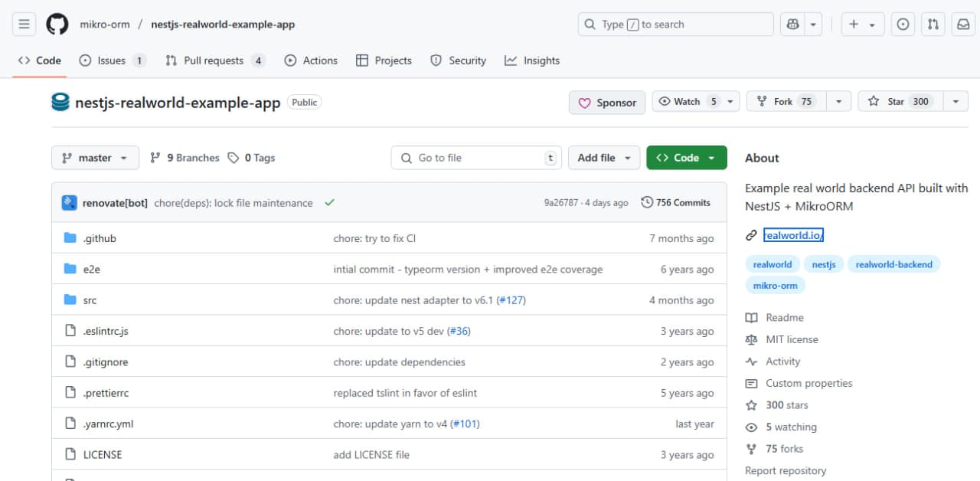The width and height of the screenshot is (980, 481).
Task: Open the green Code dropdown button
Action: tap(686, 158)
